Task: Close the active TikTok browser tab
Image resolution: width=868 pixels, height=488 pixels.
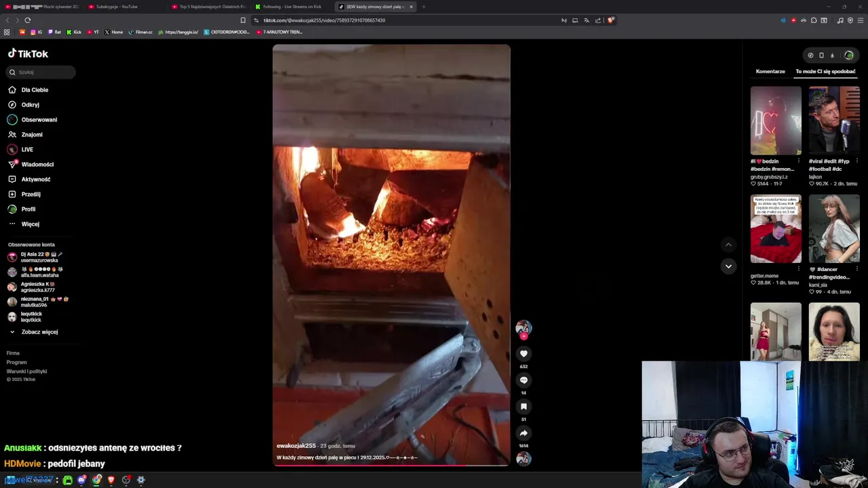Action: point(411,7)
